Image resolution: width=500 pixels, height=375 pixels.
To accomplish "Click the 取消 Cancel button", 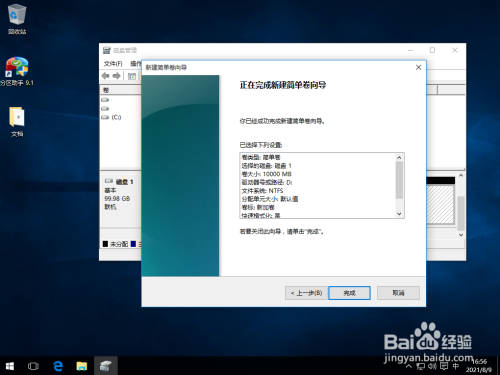I will [x=398, y=293].
